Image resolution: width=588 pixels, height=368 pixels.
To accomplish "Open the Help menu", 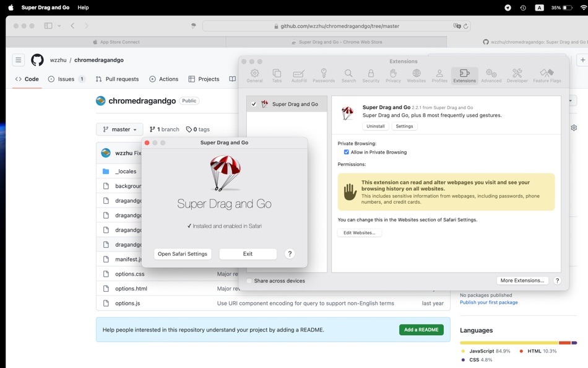I will (x=83, y=7).
